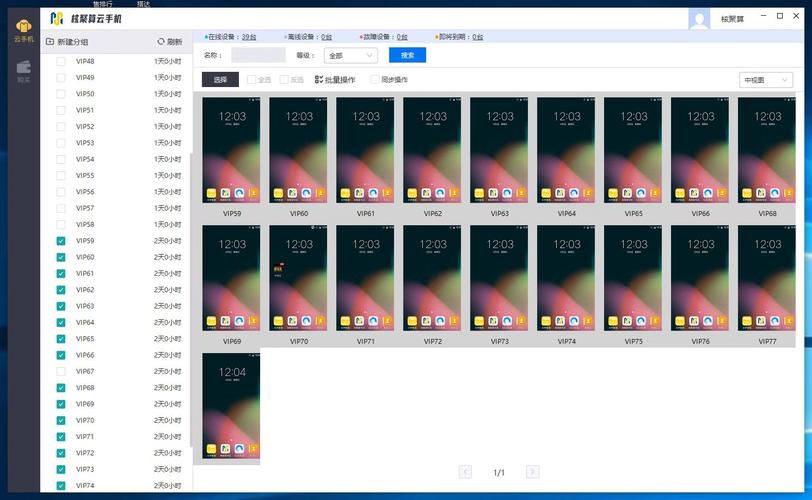812x500 pixels.
Task: Check the VIP52 checkbox in device list
Action: (61, 126)
